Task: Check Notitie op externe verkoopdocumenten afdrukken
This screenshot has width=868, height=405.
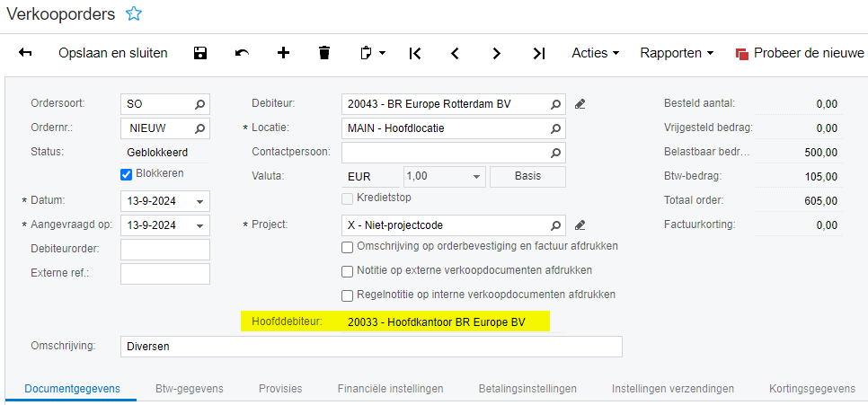Action: coord(348,271)
